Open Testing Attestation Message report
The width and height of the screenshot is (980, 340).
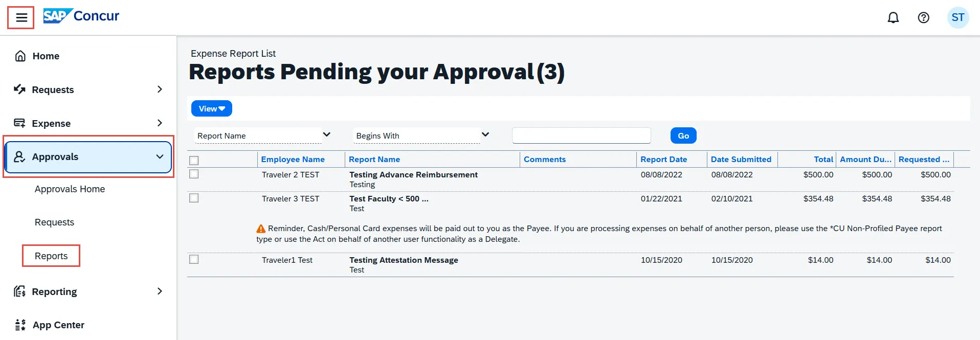(x=404, y=260)
